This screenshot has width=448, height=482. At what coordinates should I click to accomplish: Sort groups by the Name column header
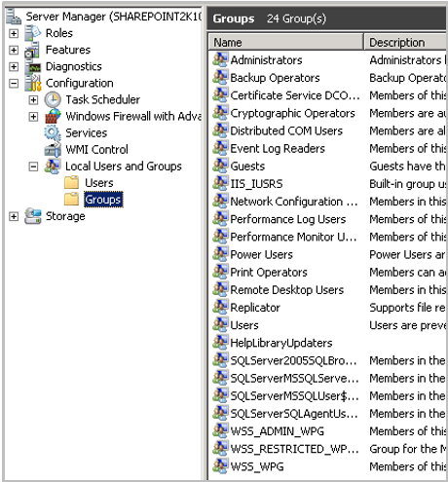tap(285, 42)
